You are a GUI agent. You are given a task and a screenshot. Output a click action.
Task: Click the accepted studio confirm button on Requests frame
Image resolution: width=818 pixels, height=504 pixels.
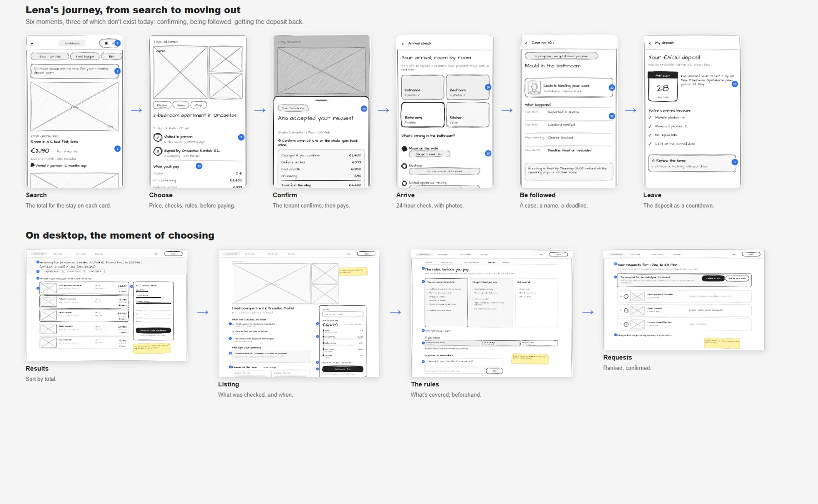point(713,279)
